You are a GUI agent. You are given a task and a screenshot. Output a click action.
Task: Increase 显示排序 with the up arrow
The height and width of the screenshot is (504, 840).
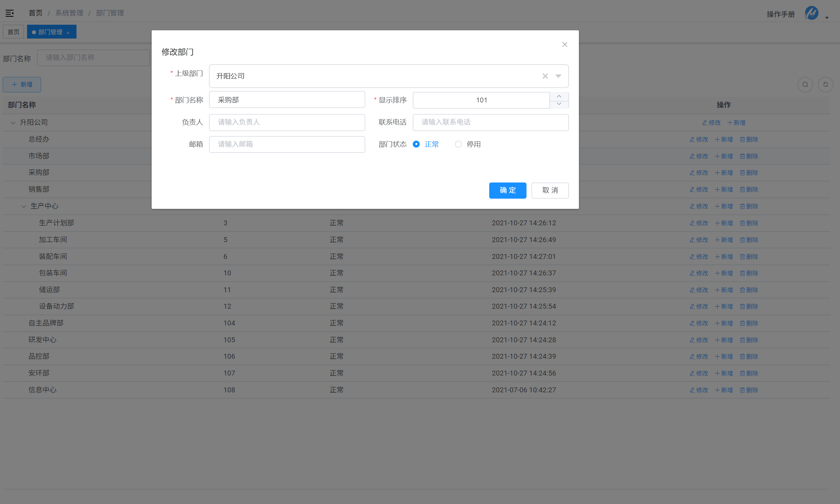pos(559,97)
